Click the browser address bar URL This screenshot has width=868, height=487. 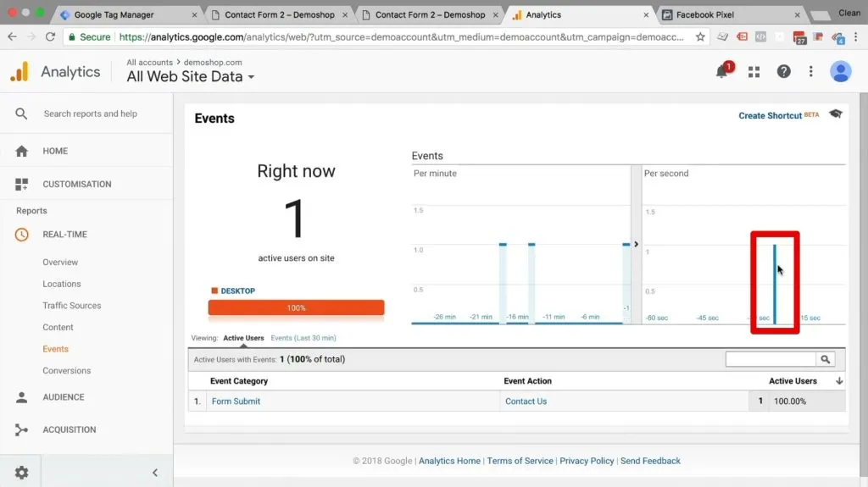401,37
